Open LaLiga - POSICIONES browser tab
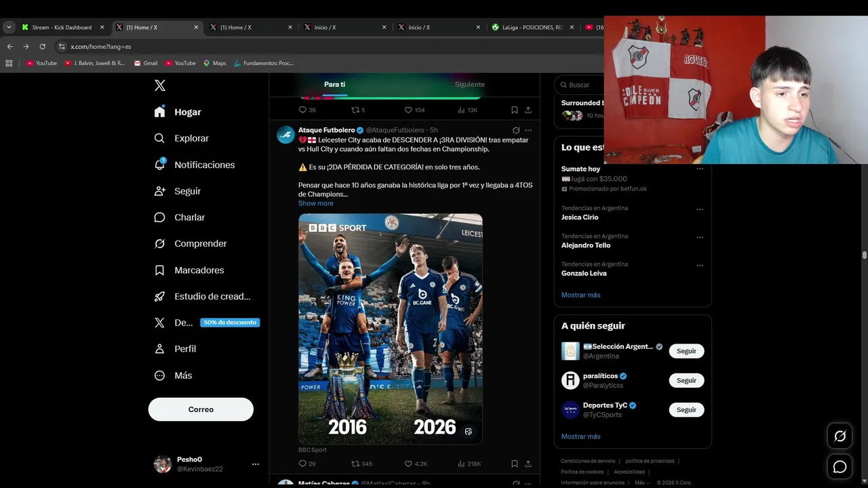The image size is (868, 488). click(534, 28)
